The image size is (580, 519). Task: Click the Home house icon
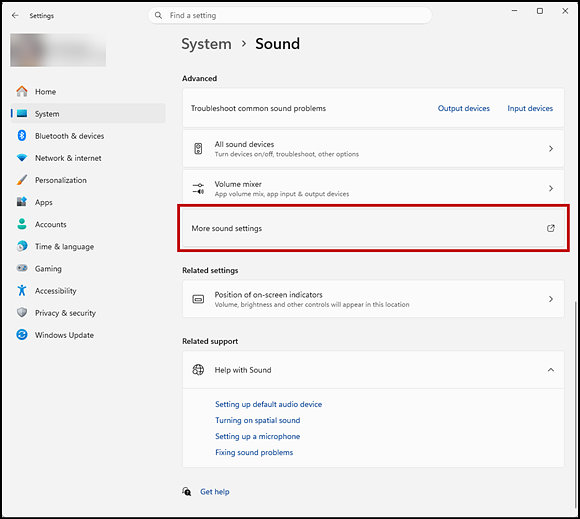(x=22, y=91)
